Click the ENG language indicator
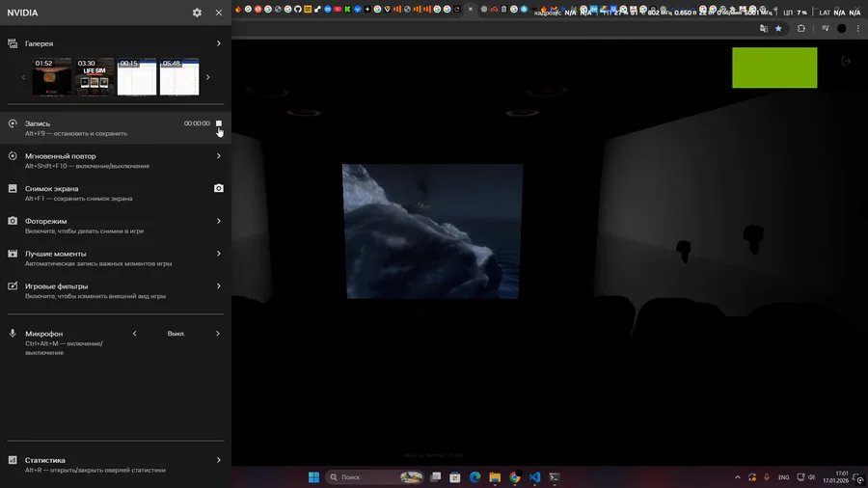 784,477
